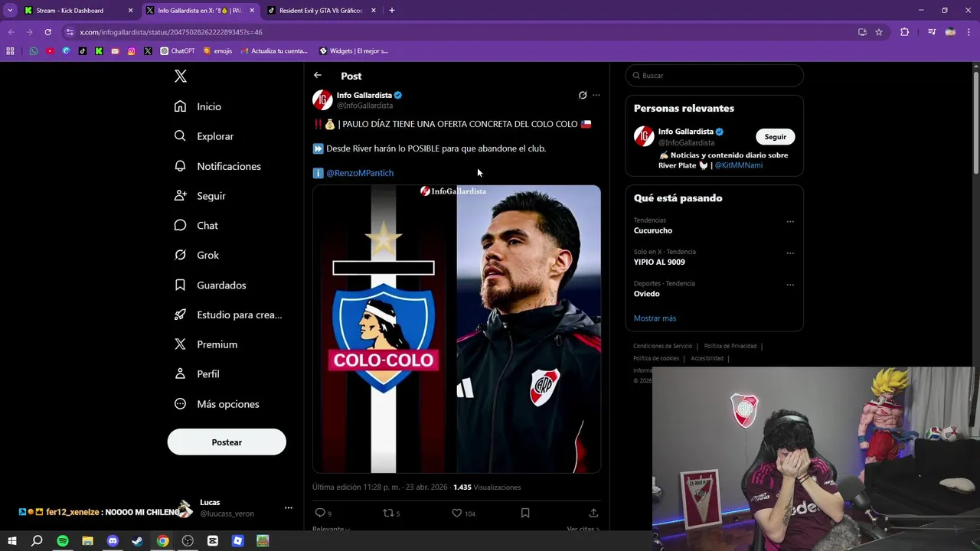Viewport: 980px width, 551px height.
Task: Like the post with heart icon
Action: point(457,513)
